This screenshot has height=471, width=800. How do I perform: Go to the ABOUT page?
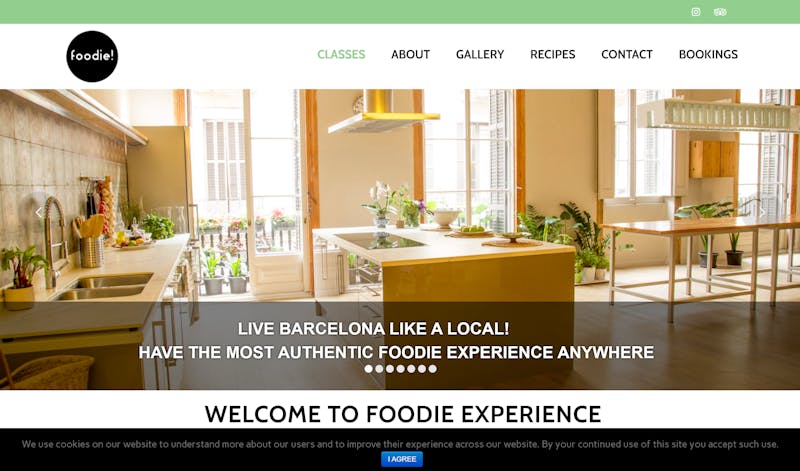tap(411, 54)
